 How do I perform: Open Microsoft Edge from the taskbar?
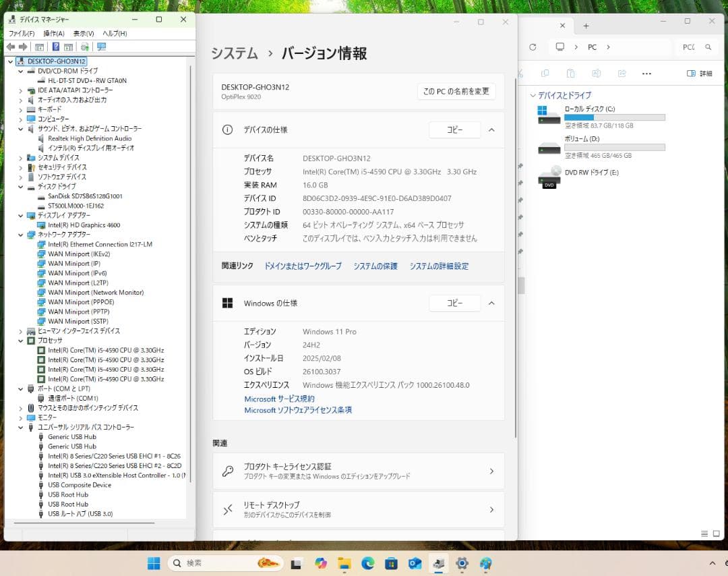369,563
